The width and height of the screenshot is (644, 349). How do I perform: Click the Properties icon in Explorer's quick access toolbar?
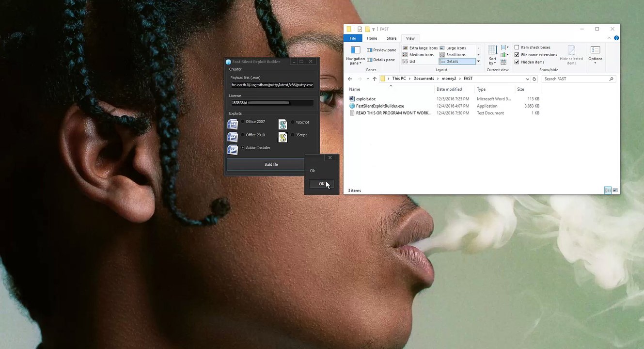pos(360,29)
